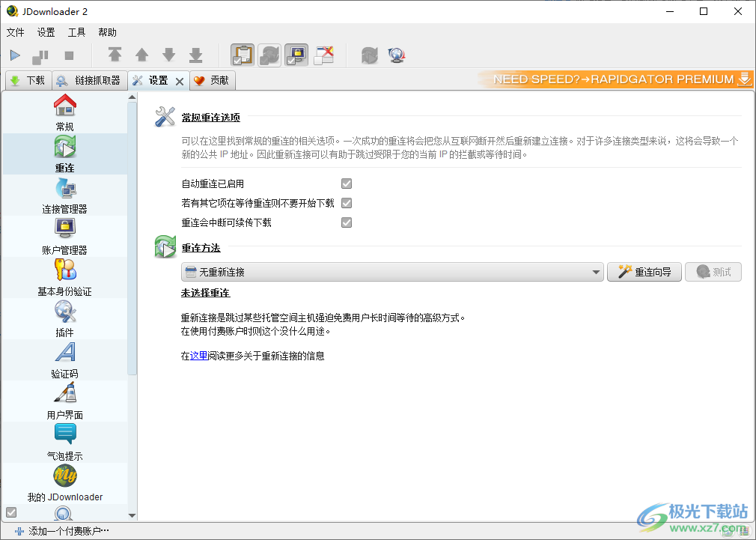The height and width of the screenshot is (540, 756).
Task: Open 验证码 settings category
Action: click(x=64, y=360)
